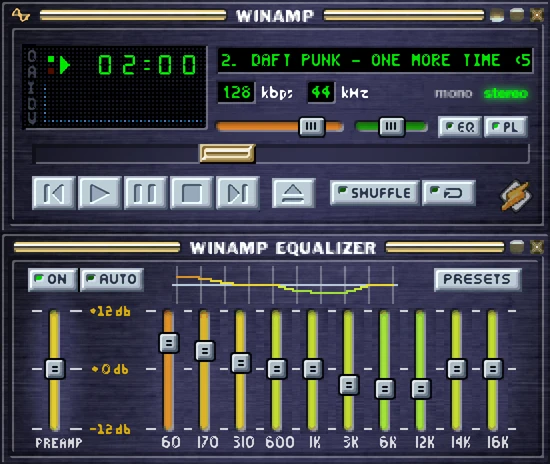
Task: Minimize the Winamp main window
Action: point(497,15)
